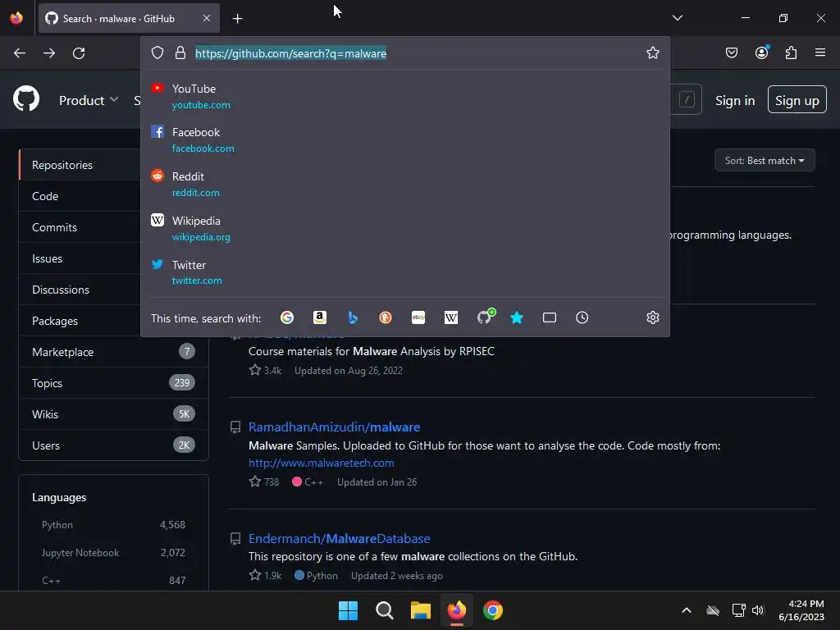This screenshot has height=630, width=840.
Task: Click Sign in link
Action: (735, 100)
